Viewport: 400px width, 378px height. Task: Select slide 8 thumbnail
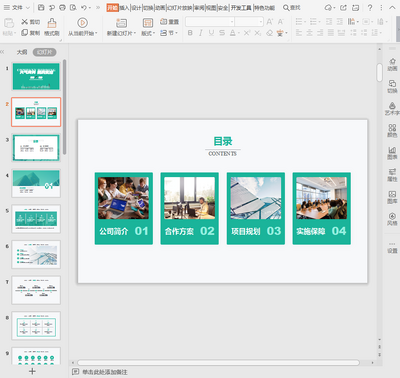36,326
